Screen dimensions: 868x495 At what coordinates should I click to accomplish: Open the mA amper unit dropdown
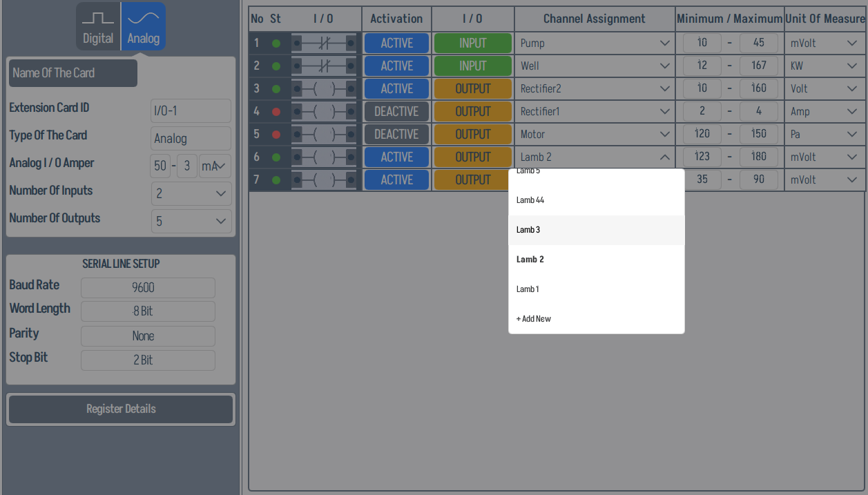(x=215, y=166)
